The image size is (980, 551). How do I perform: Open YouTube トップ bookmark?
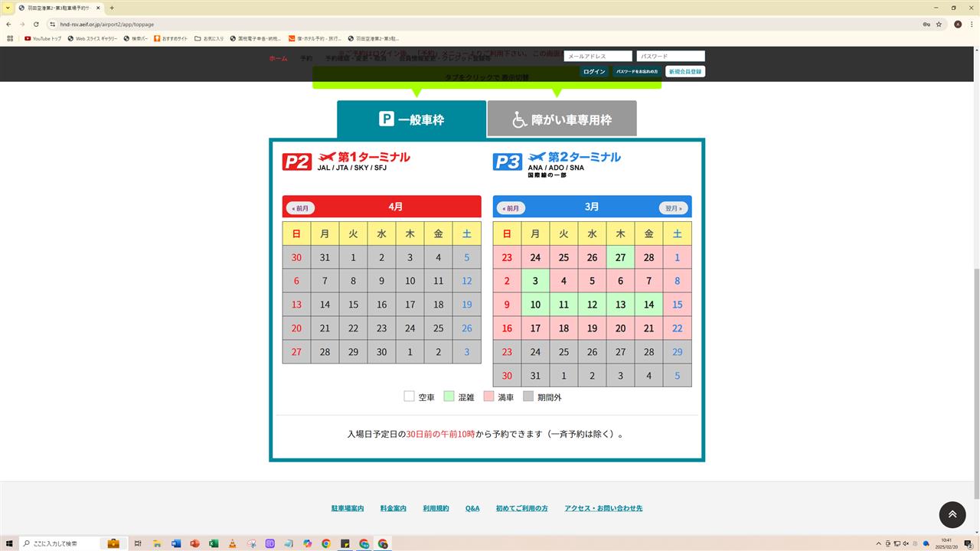tap(43, 38)
